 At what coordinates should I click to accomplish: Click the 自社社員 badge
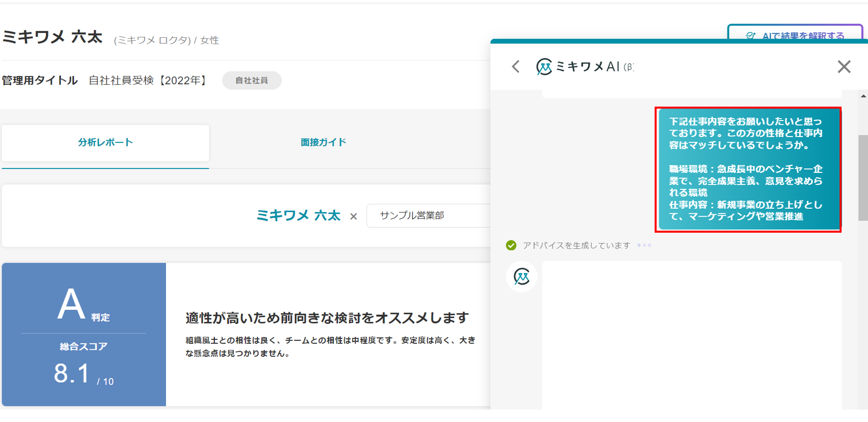pyautogui.click(x=252, y=80)
